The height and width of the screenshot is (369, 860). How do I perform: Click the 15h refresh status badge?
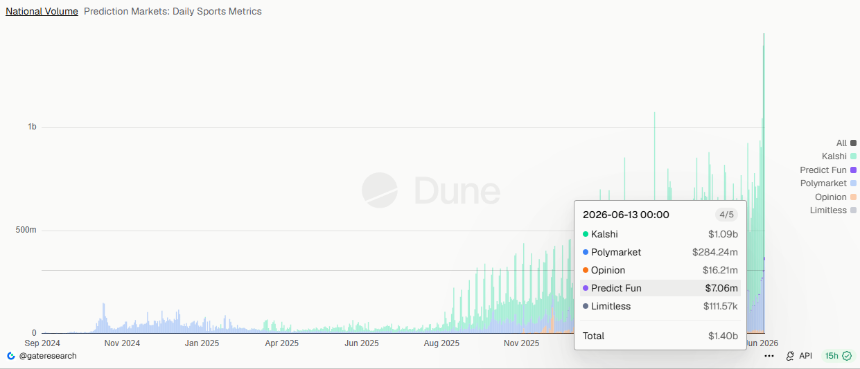pos(838,356)
